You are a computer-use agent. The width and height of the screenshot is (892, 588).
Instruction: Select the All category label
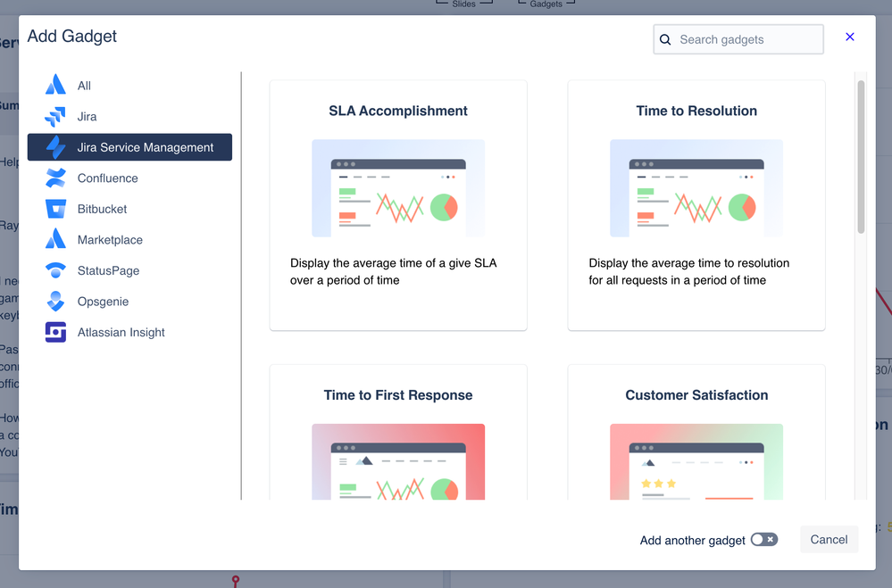pos(84,86)
